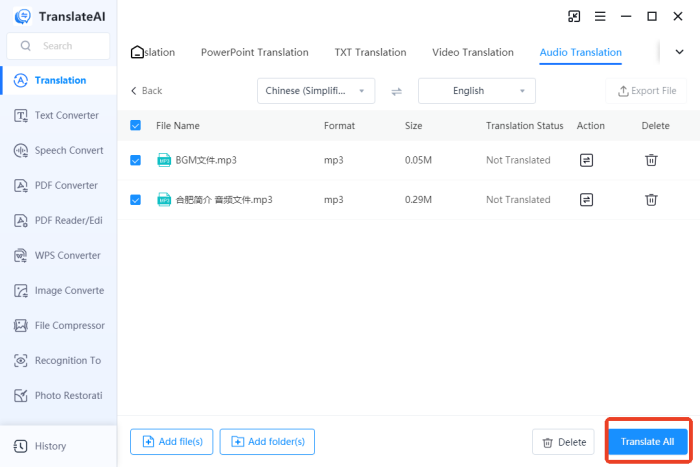This screenshot has width=700, height=467.
Task: Click the Translation Status column header
Action: pos(525,125)
